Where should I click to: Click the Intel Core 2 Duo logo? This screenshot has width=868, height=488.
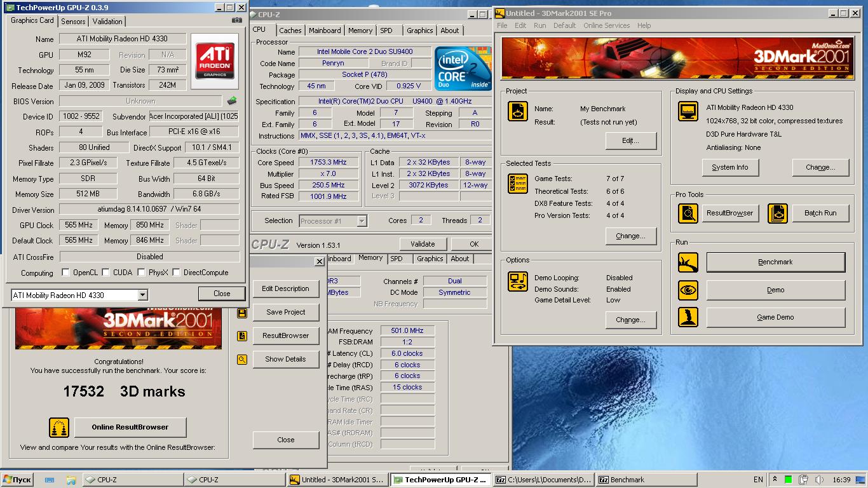point(463,68)
